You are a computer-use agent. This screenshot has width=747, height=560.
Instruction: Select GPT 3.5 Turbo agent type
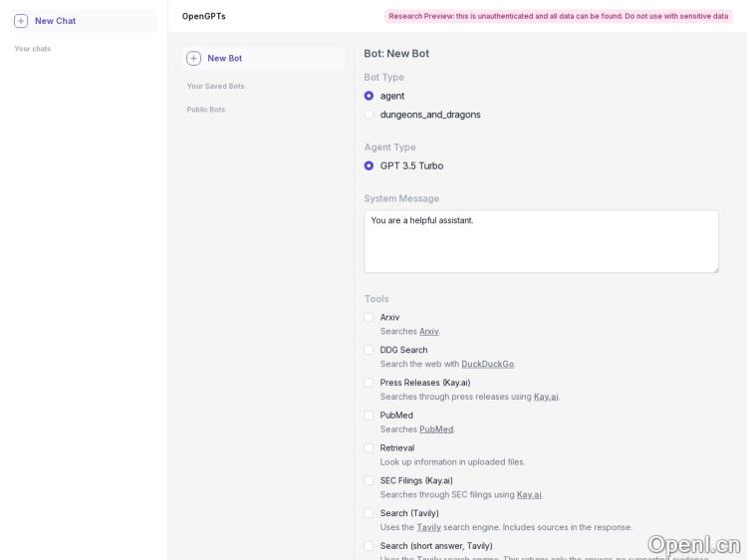pyautogui.click(x=369, y=165)
